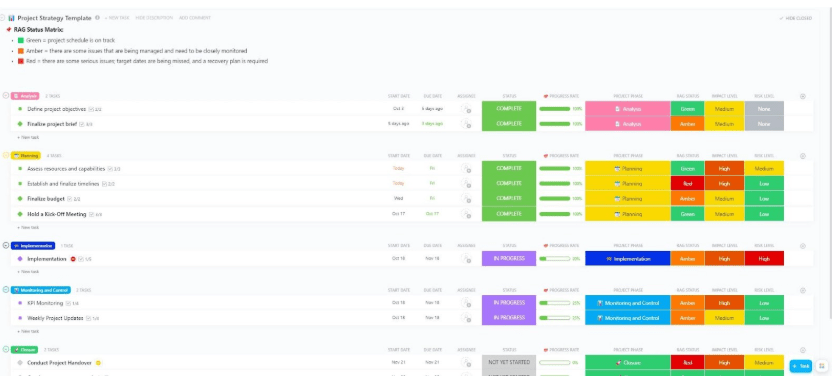Click the blue + Task floating button
This screenshot has width=833, height=378.
click(x=801, y=366)
